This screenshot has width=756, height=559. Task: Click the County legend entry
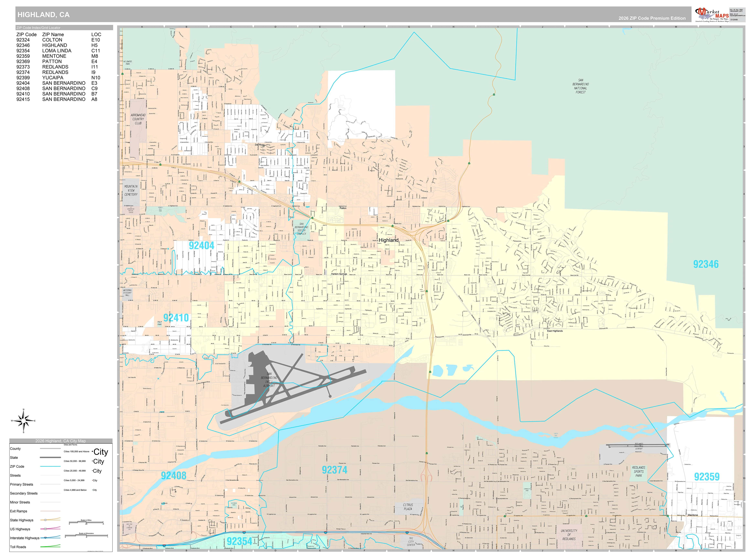pos(15,449)
